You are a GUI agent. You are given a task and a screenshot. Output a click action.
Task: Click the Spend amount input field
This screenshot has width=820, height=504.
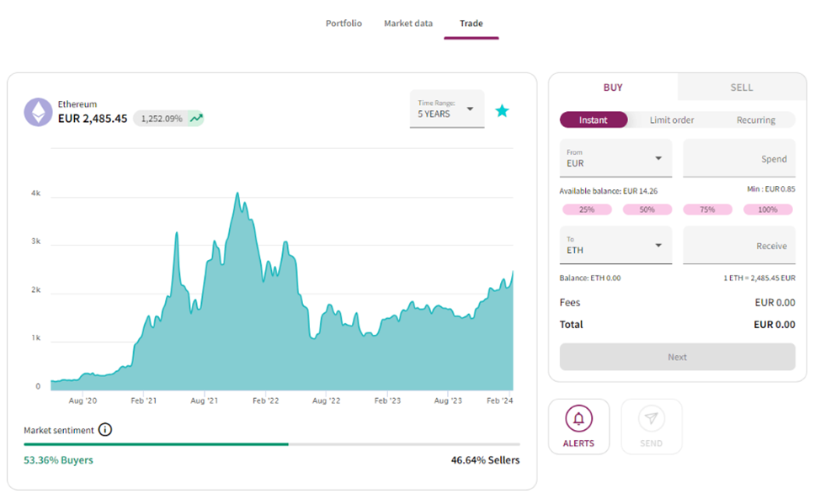coord(738,158)
